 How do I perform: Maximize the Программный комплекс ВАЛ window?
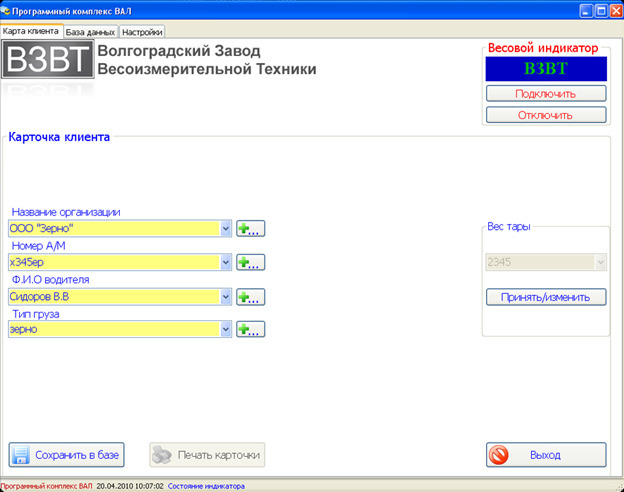[601, 11]
